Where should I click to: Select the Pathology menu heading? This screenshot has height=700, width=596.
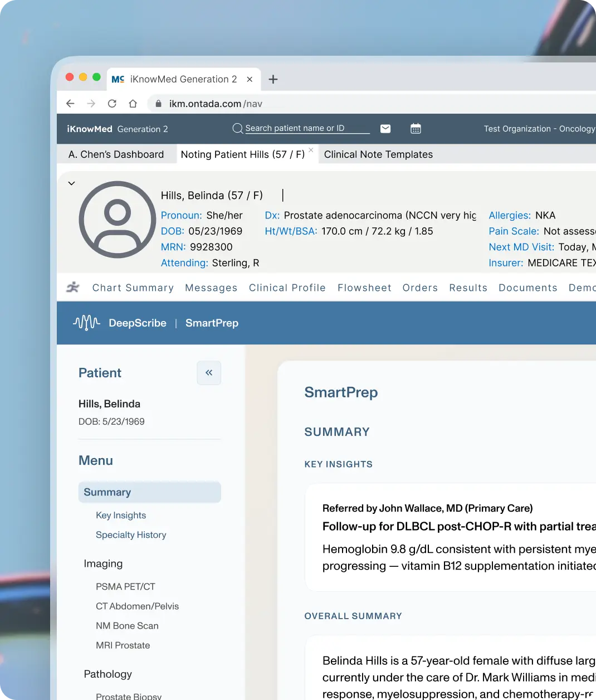pos(108,674)
